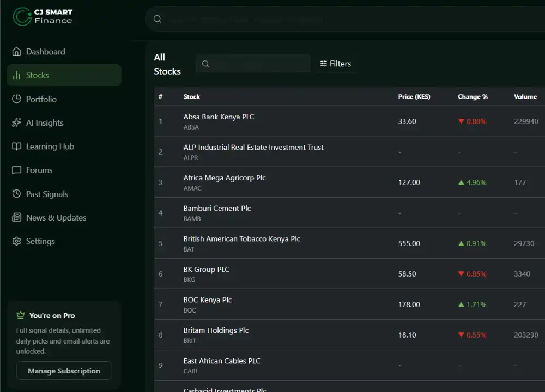Click the Past Signals history icon
Image resolution: width=545 pixels, height=392 pixels.
16,194
